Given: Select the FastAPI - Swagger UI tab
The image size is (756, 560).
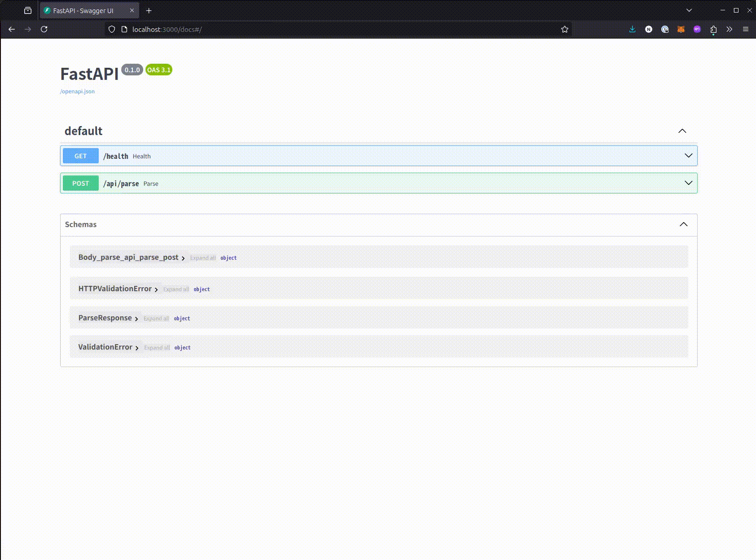Looking at the screenshot, I should 89,10.
